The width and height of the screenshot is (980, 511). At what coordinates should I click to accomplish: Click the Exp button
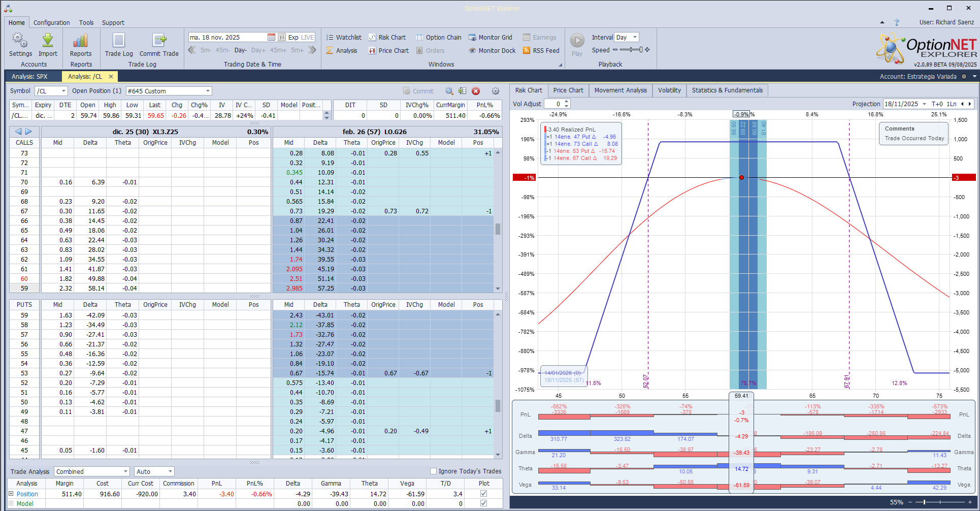[x=293, y=37]
